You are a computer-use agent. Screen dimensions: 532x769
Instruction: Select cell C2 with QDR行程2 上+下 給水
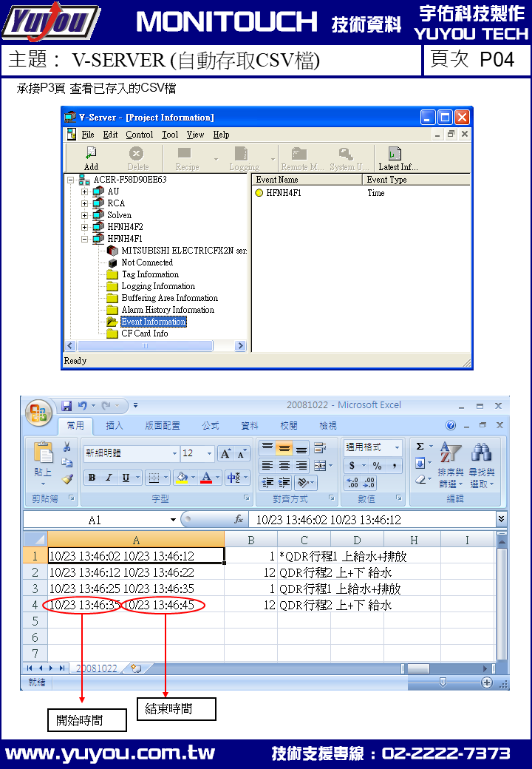(304, 573)
